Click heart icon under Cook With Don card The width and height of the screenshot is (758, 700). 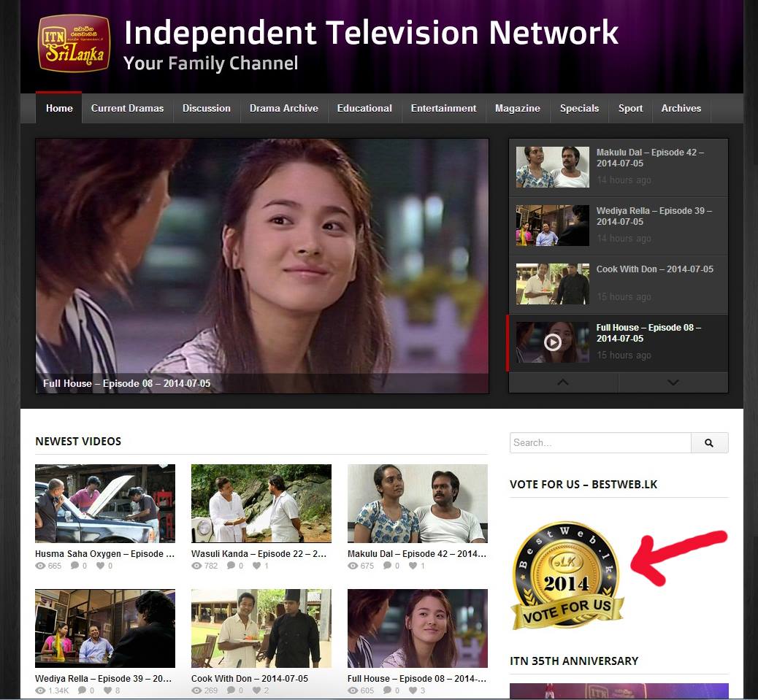click(x=257, y=691)
